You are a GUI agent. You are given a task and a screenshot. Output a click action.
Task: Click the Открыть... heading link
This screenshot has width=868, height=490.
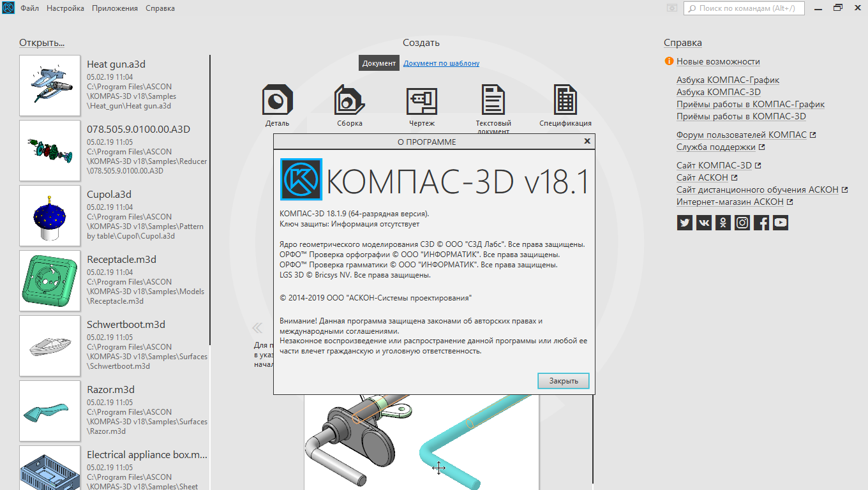pos(41,43)
